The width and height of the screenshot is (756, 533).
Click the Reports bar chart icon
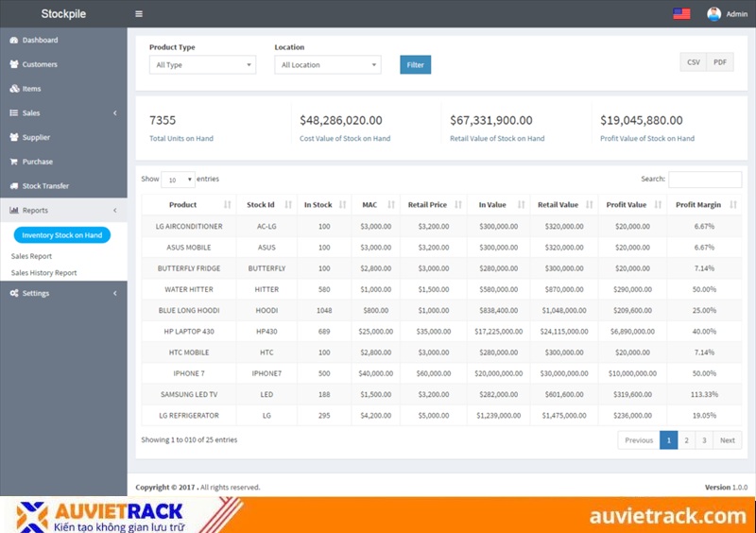14,211
